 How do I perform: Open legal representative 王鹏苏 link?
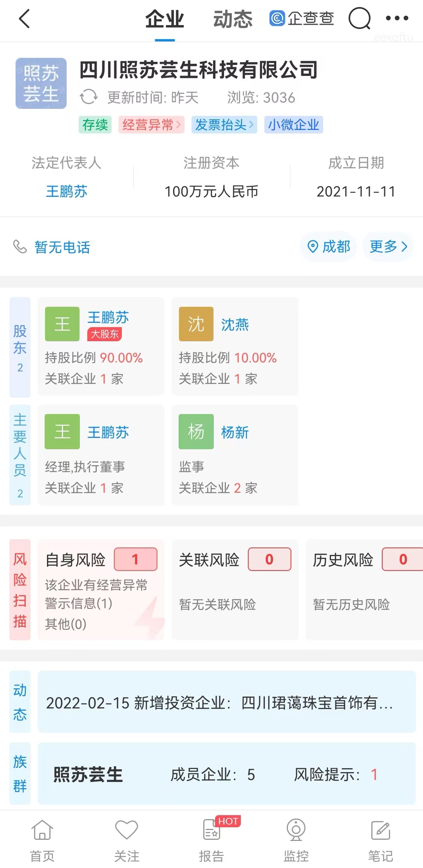(x=67, y=191)
